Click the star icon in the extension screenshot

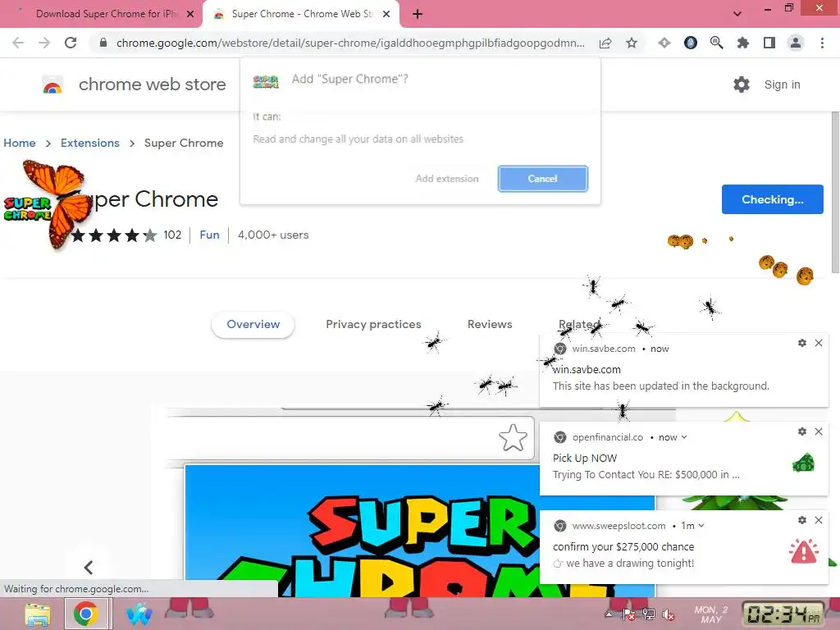[513, 437]
